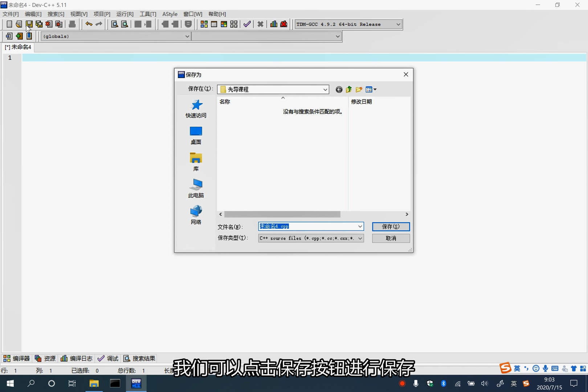Viewport: 588px width, 392px height.
Task: Select 库 in the dialog sidebar
Action: [x=196, y=162]
